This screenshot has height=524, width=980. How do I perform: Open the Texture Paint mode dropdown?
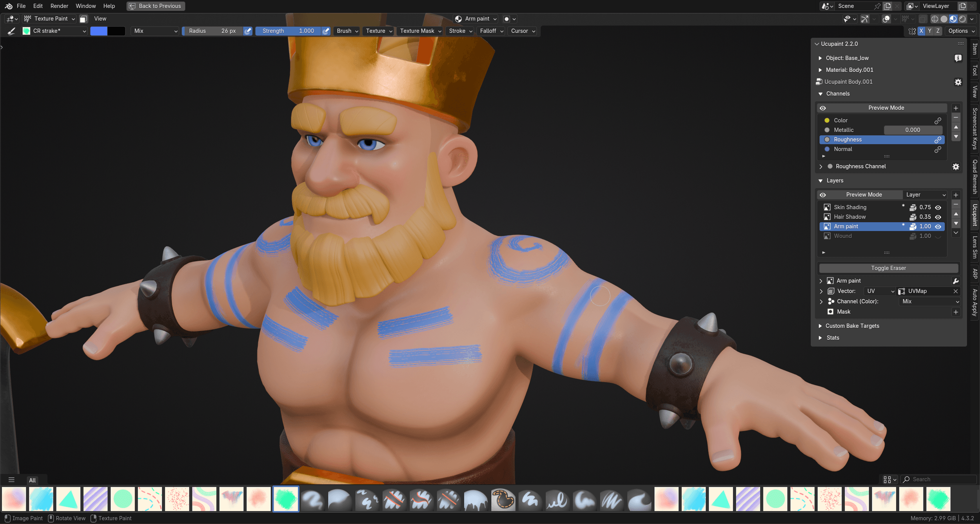click(49, 19)
